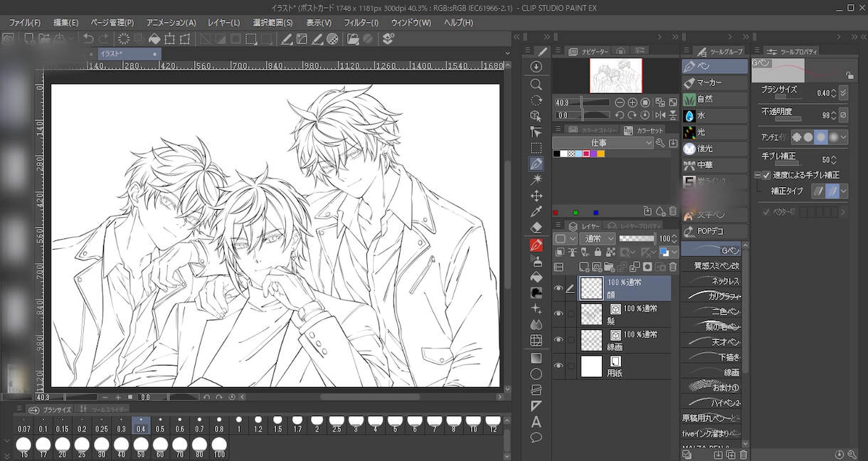This screenshot has height=461, width=868.
Task: Hide the 線画 layer
Action: coord(559,339)
